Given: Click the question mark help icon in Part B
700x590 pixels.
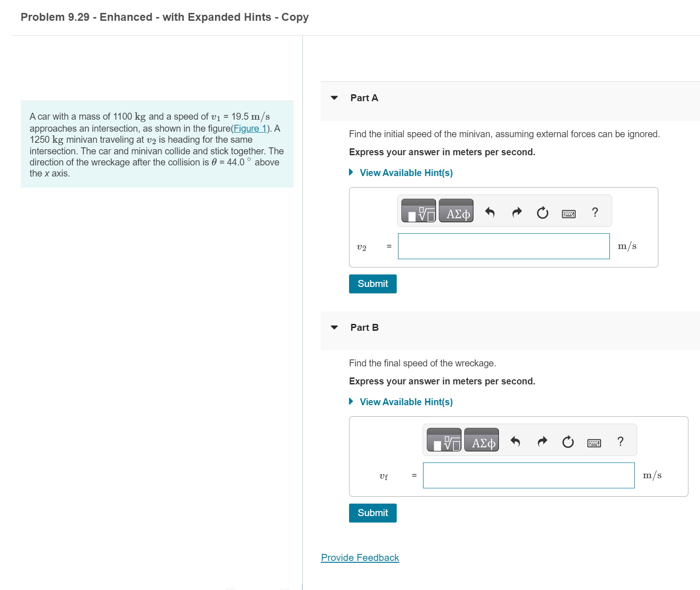Looking at the screenshot, I should click(620, 441).
